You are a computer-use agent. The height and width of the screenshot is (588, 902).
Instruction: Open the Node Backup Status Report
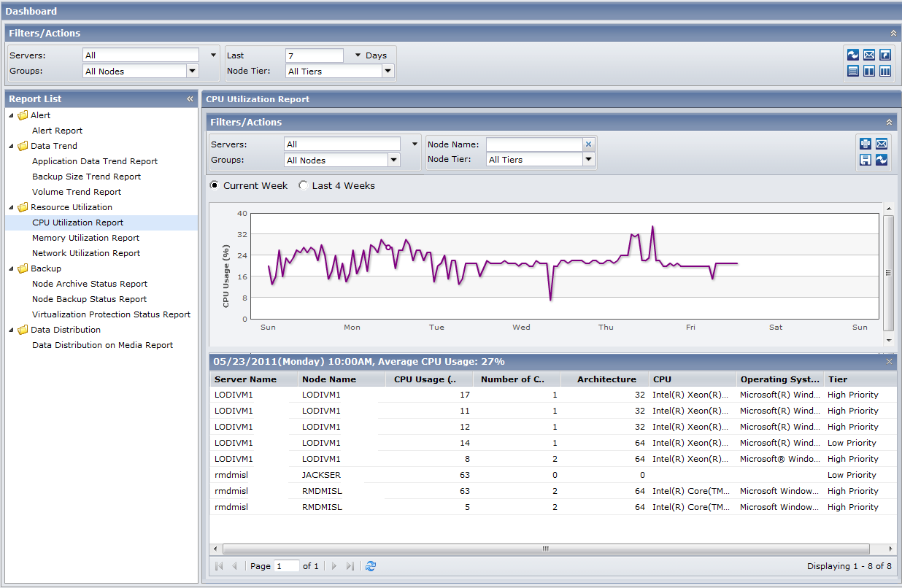click(89, 299)
